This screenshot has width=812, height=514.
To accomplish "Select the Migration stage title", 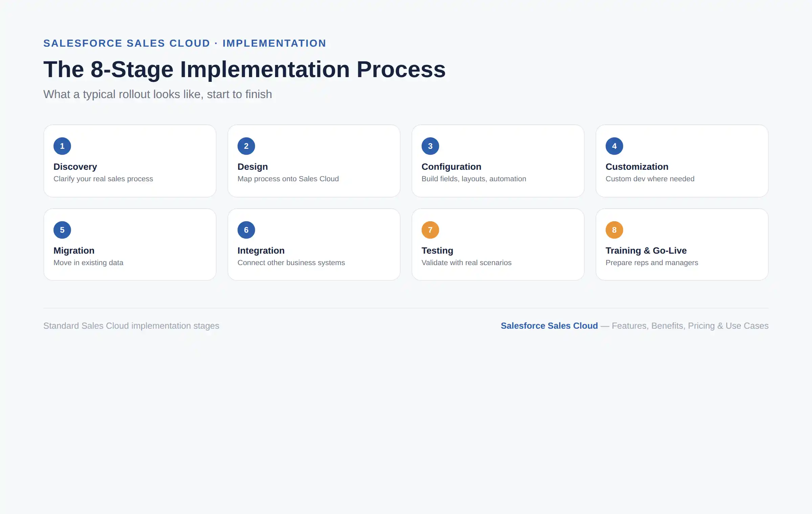I will click(74, 251).
